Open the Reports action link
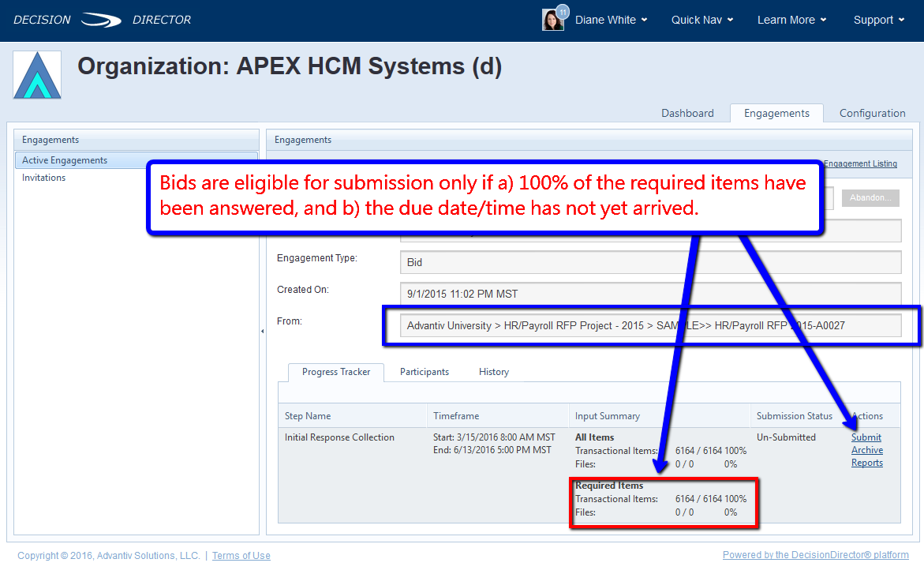924x574 pixels. click(x=867, y=463)
